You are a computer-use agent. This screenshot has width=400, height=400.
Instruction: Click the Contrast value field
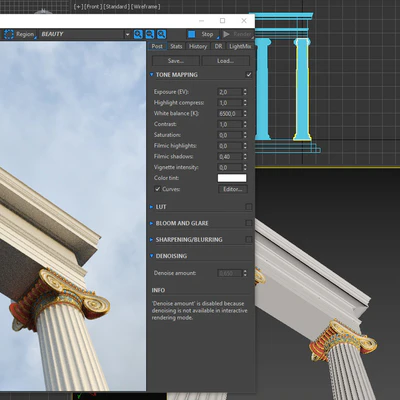230,124
